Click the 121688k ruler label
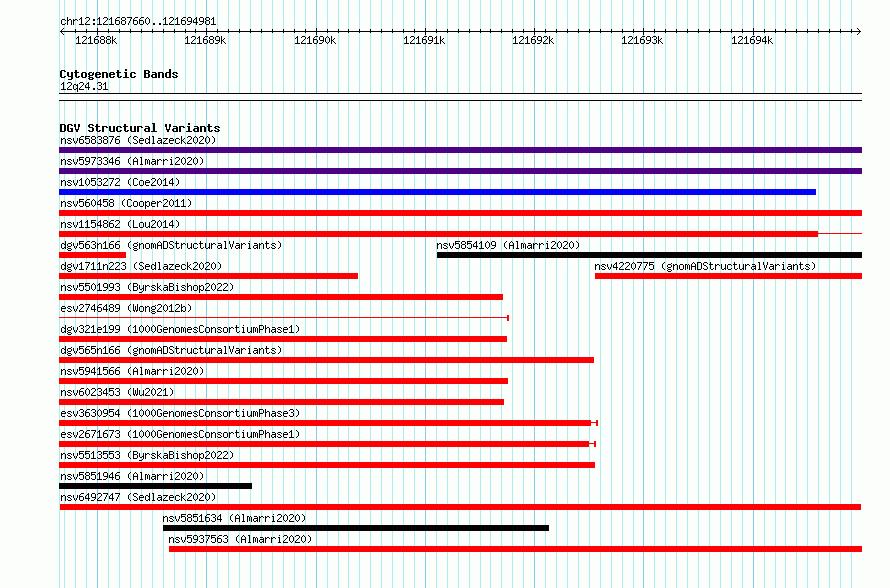890x588 pixels. click(x=96, y=40)
